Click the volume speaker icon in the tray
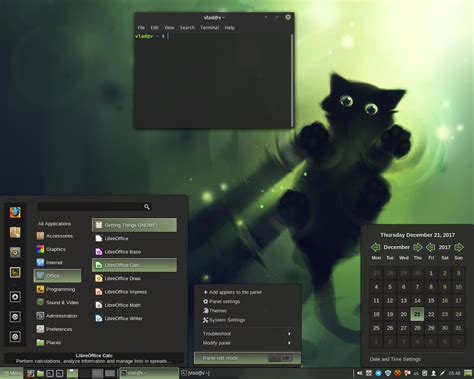This screenshot has height=379, width=474. 359,373
